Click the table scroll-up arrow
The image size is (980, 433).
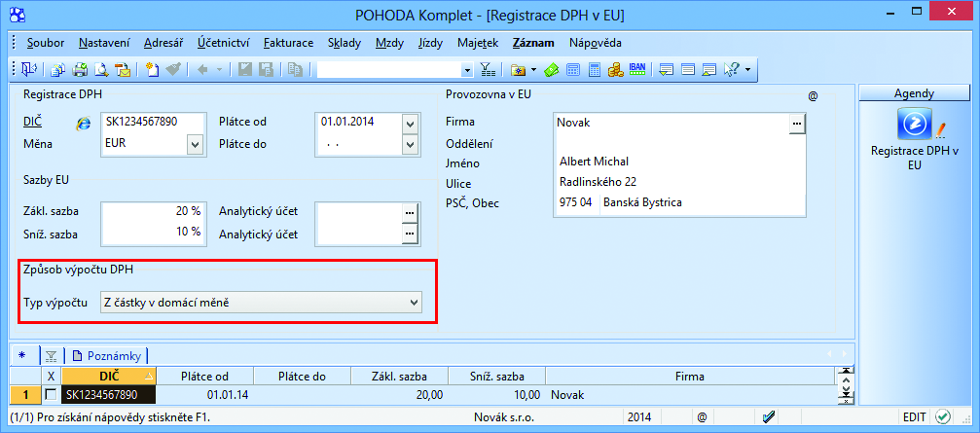tap(847, 380)
